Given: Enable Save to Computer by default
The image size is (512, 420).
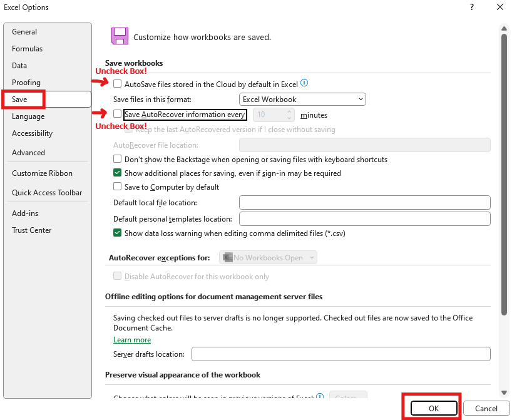Looking at the screenshot, I should click(117, 187).
